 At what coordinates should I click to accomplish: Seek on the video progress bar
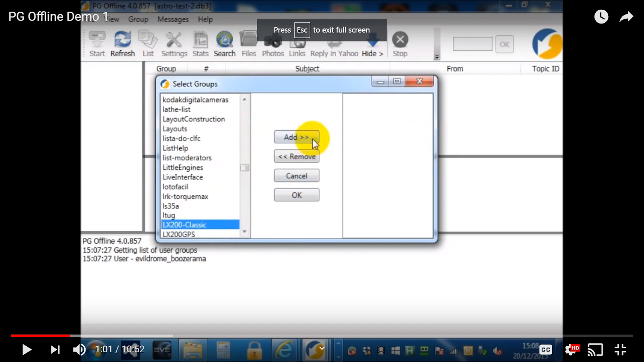tap(322, 335)
